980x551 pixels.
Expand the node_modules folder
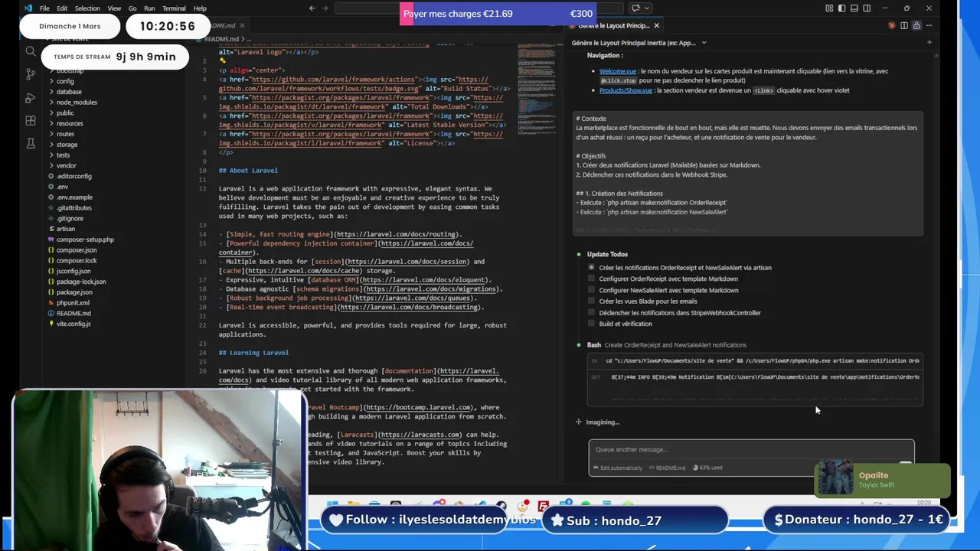(76, 103)
